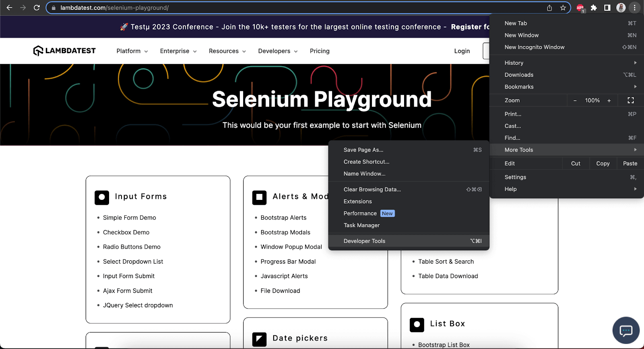Open JQuery Select dropdown link
Viewport: 644px width, 349px height.
point(138,305)
